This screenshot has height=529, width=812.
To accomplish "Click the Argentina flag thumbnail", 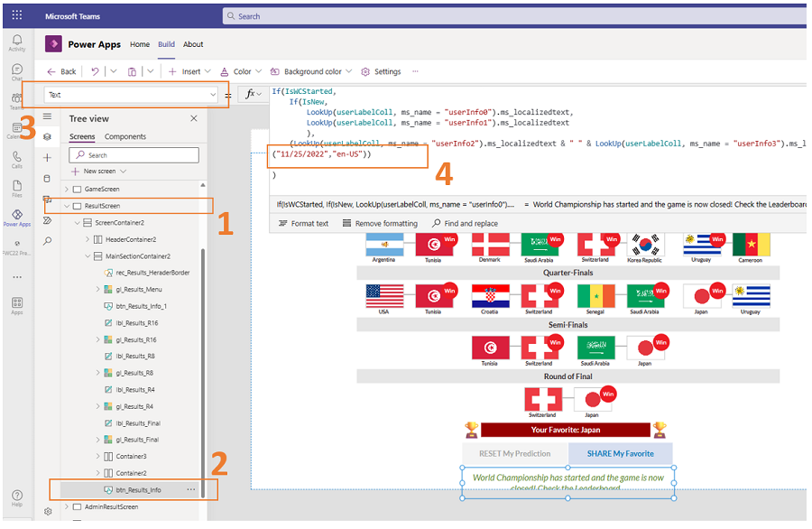I will (x=384, y=244).
